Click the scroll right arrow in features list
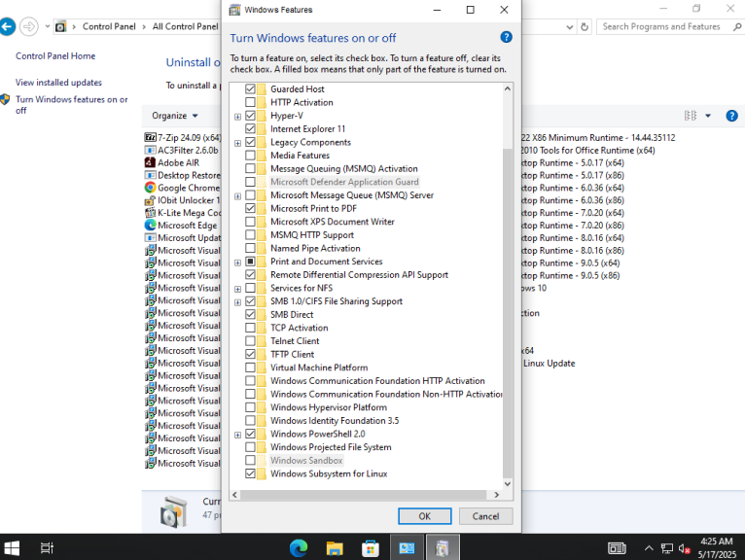The image size is (745, 560). [497, 495]
